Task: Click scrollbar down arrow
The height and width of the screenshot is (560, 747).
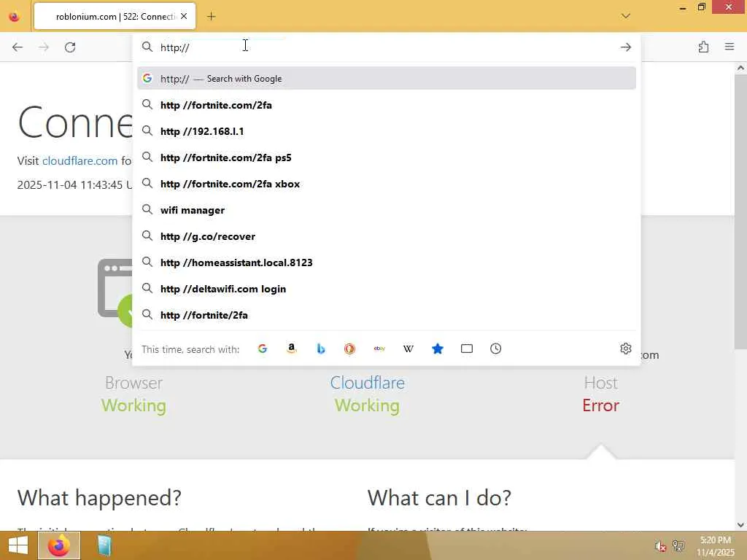Action: [740, 524]
